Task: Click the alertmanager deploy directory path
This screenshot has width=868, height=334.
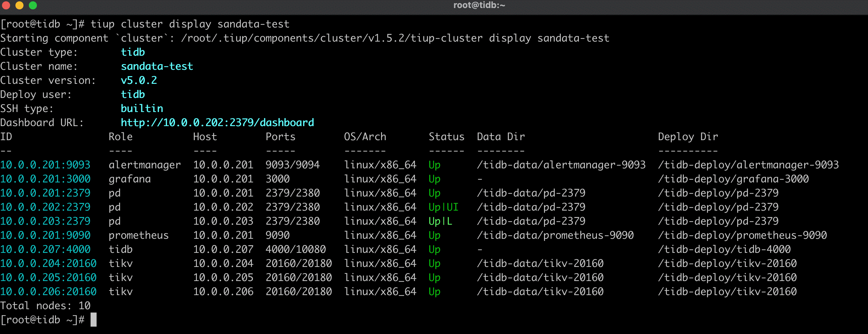Action: coord(748,165)
